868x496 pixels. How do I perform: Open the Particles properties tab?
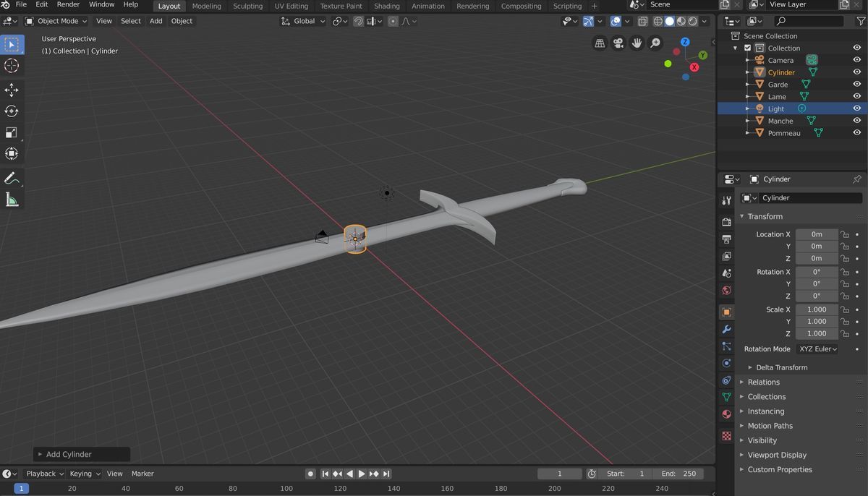727,346
